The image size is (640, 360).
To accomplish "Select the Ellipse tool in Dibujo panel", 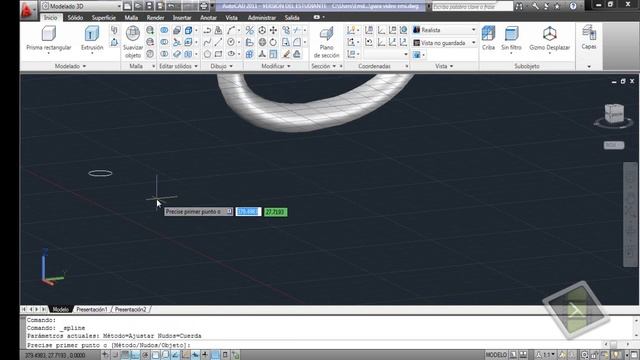I will [x=231, y=54].
